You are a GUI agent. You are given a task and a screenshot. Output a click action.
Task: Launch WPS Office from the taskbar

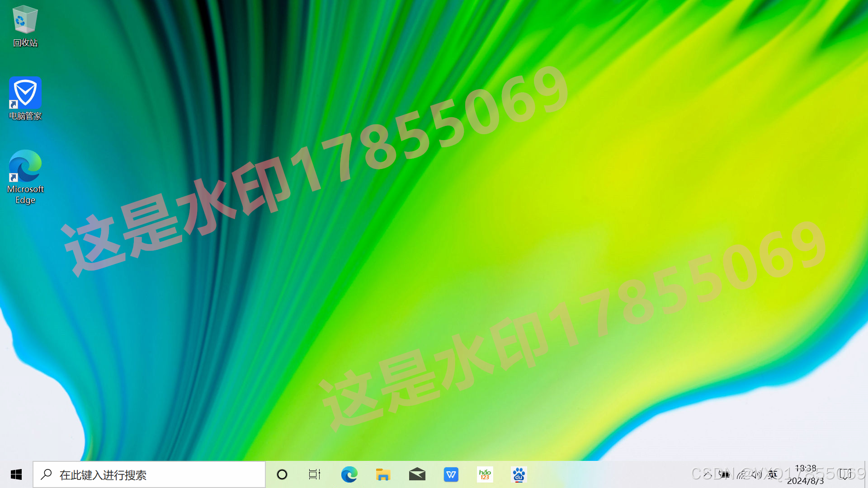[451, 474]
